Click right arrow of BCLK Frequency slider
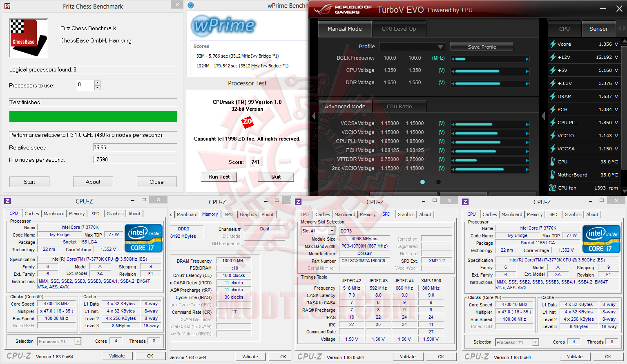Image resolution: width=627 pixels, height=364 pixels. click(527, 59)
